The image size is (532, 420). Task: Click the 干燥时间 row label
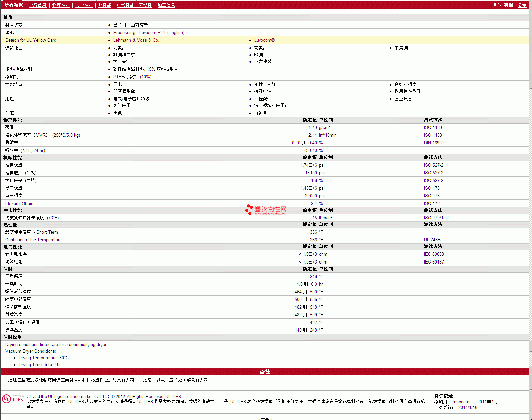tap(14, 284)
